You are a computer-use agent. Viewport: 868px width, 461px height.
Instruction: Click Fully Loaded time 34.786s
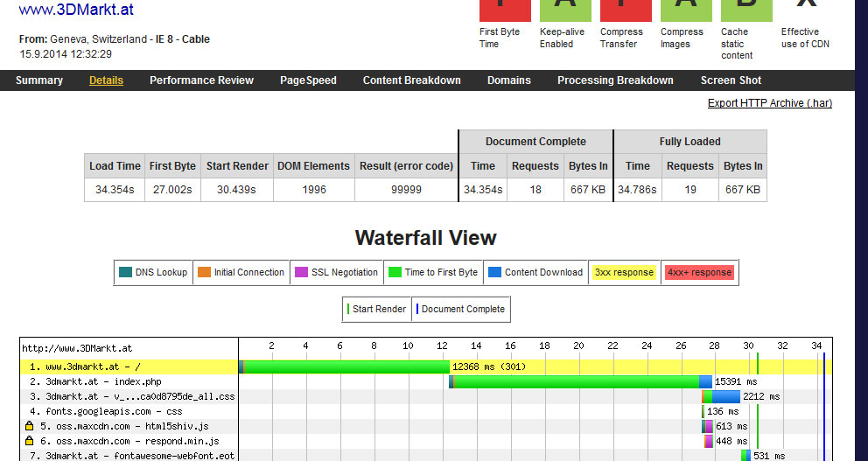[637, 190]
